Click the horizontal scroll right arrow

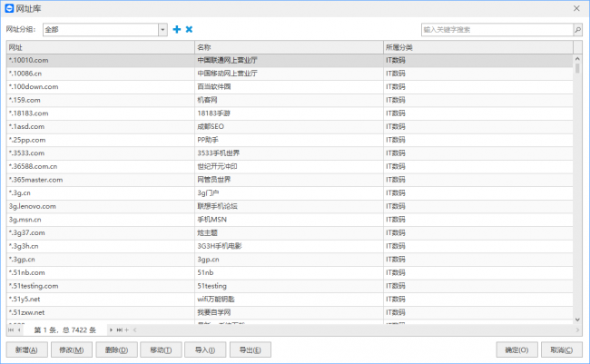click(x=577, y=330)
